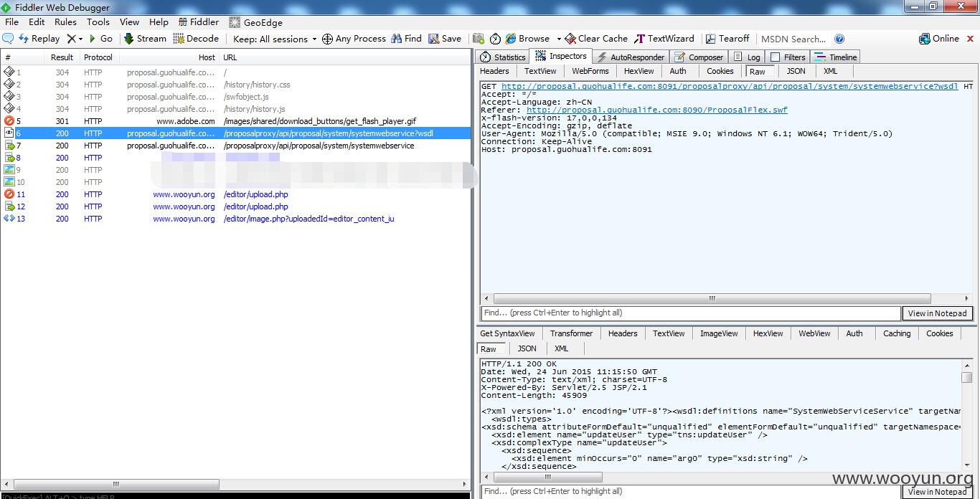This screenshot has width=980, height=499.
Task: Click Clear Cache in the toolbar
Action: 596,39
